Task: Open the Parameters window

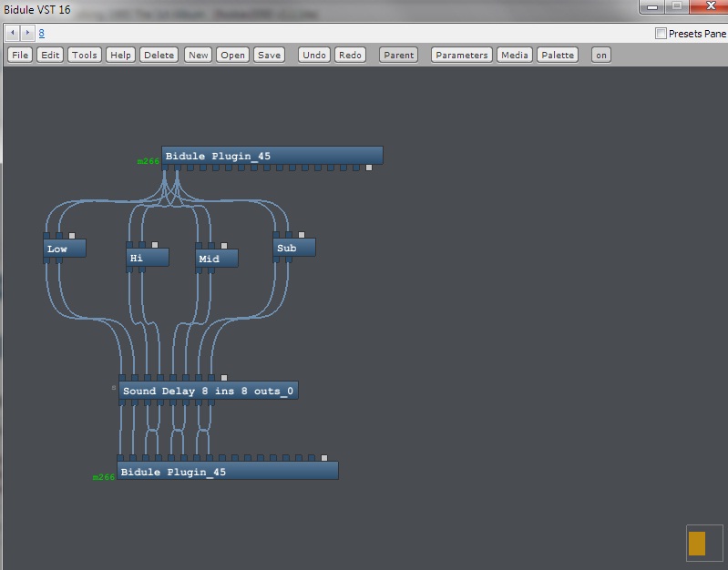Action: (462, 55)
